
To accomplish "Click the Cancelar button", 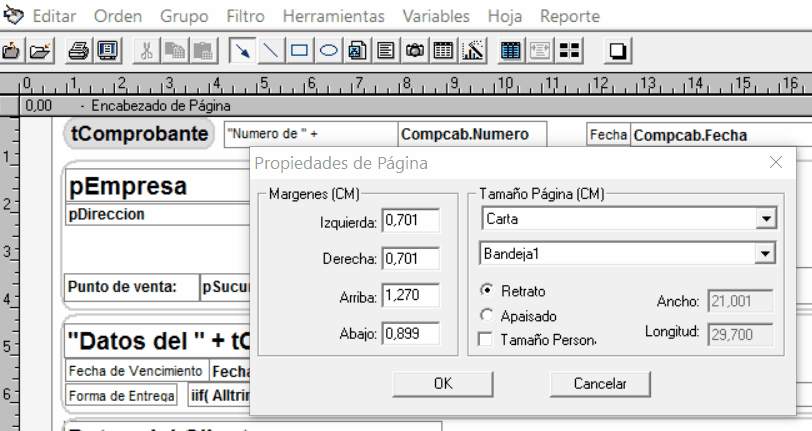I will (600, 384).
